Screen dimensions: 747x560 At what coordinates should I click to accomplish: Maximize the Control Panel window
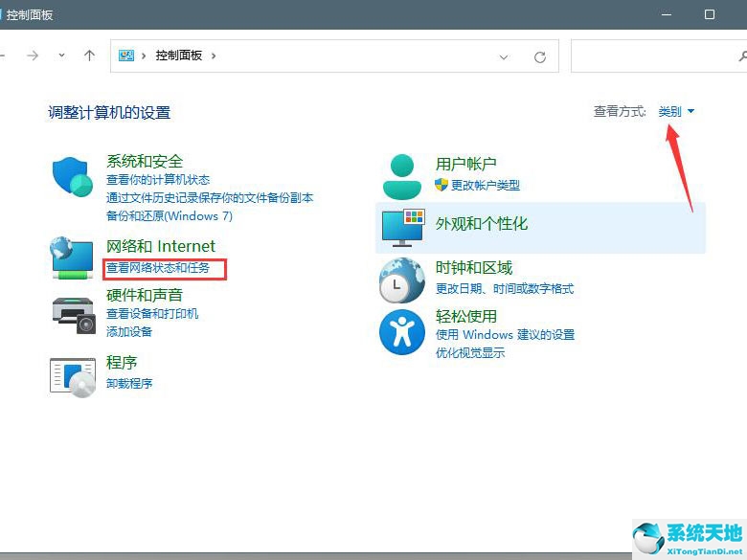click(710, 14)
